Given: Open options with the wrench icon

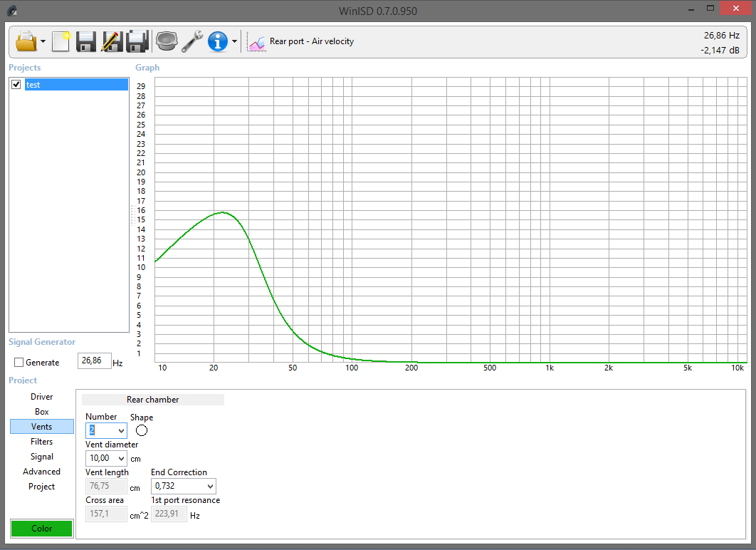Looking at the screenshot, I should [192, 41].
